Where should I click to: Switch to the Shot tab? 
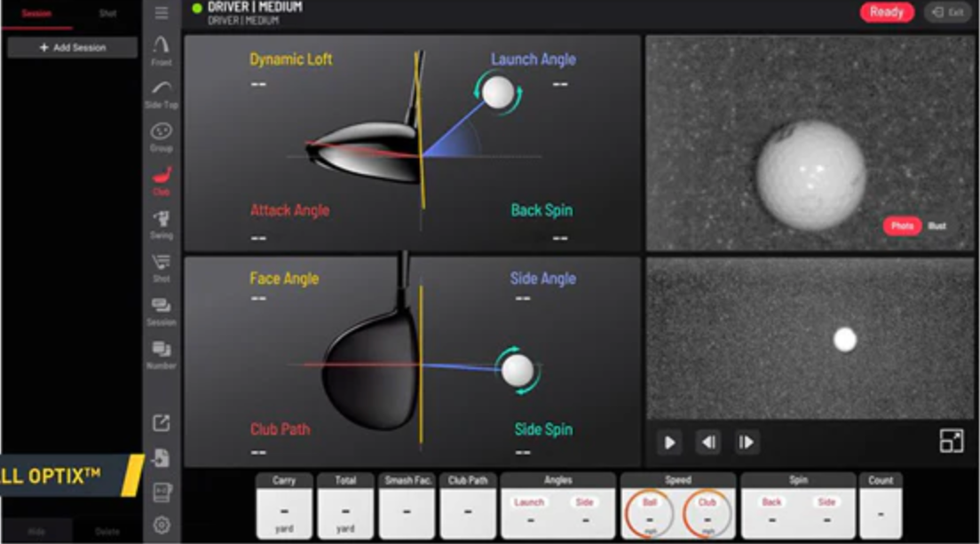click(x=107, y=13)
